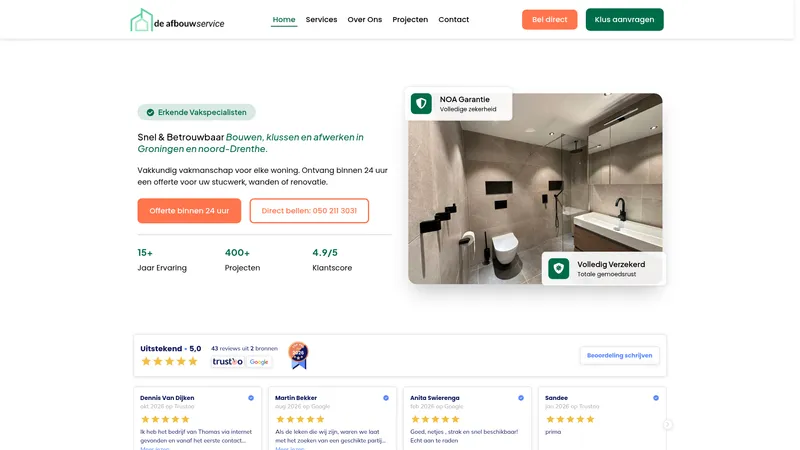Click the Uitstekend - 5,0 rating text

click(x=170, y=348)
